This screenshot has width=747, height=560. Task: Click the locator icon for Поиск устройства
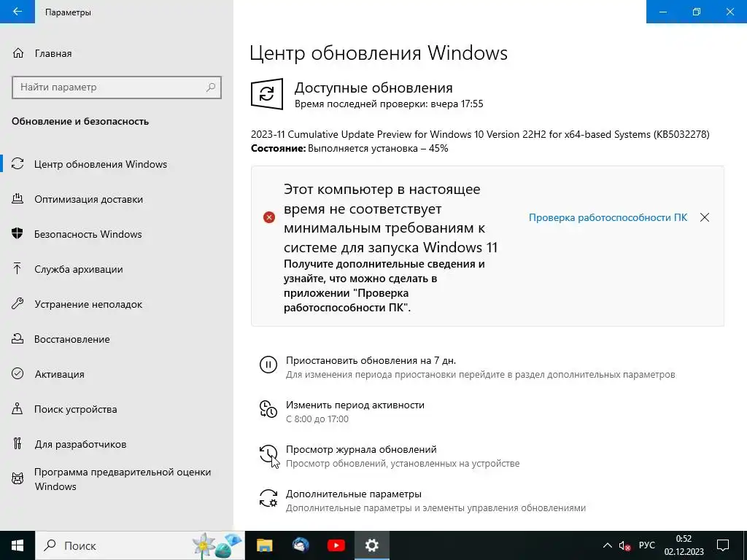(x=18, y=408)
